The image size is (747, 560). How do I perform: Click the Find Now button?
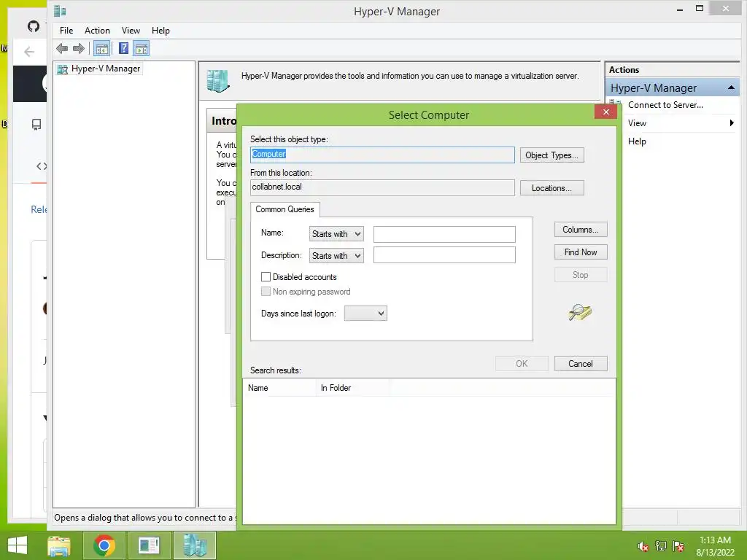point(581,252)
